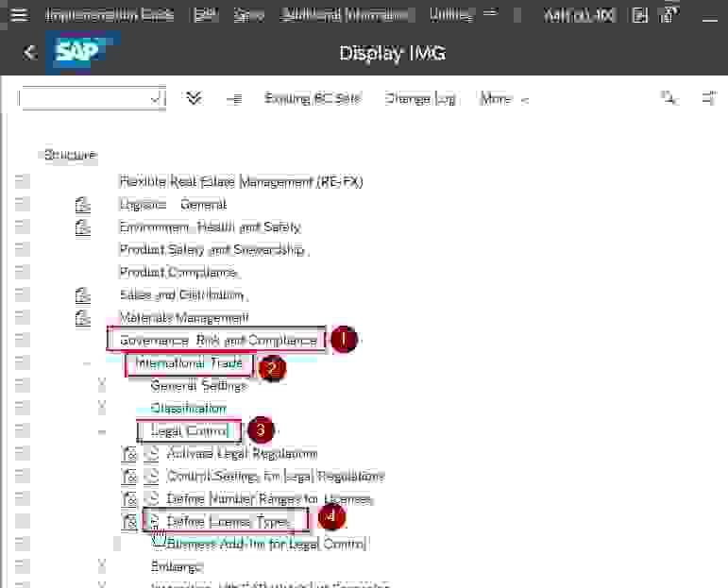The height and width of the screenshot is (588, 728).
Task: Select row marker beside Flexible Real Estate Management
Action: (22, 182)
